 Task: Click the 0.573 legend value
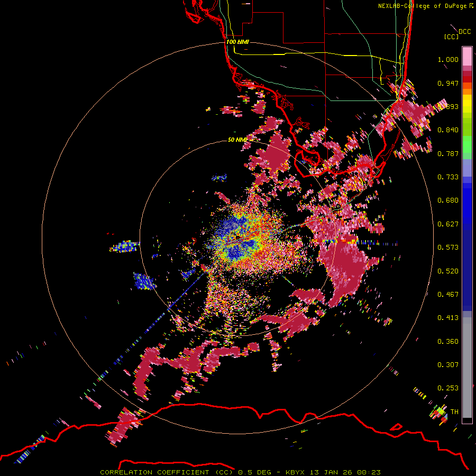click(448, 248)
